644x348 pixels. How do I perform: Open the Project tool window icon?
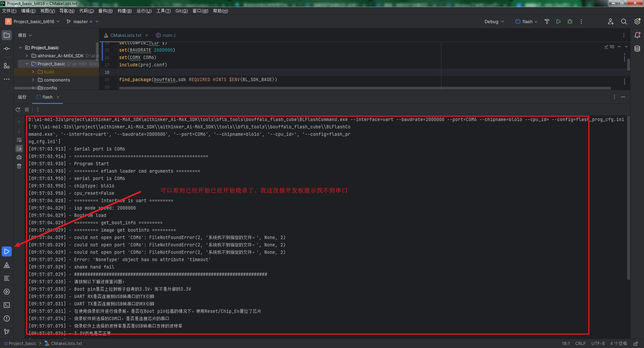tap(7, 35)
